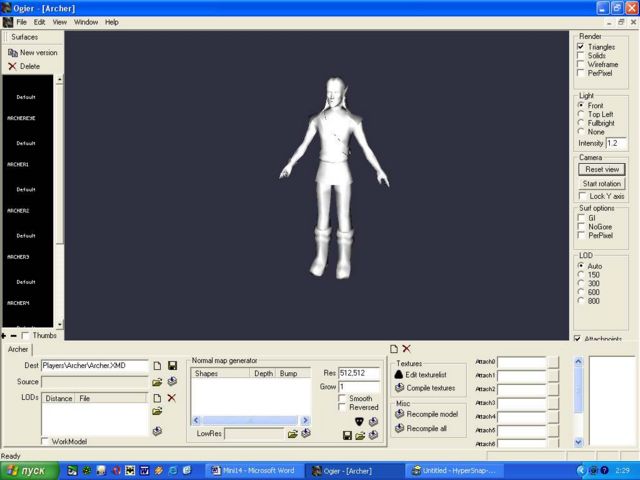This screenshot has width=640, height=480.
Task: Enable NoGore surf option
Action: 581,227
